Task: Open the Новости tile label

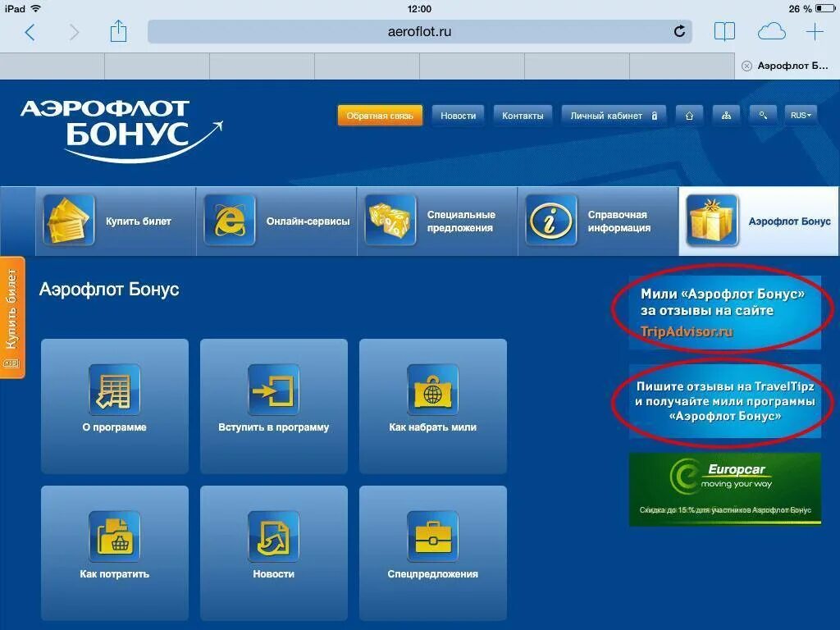Action: click(x=273, y=574)
